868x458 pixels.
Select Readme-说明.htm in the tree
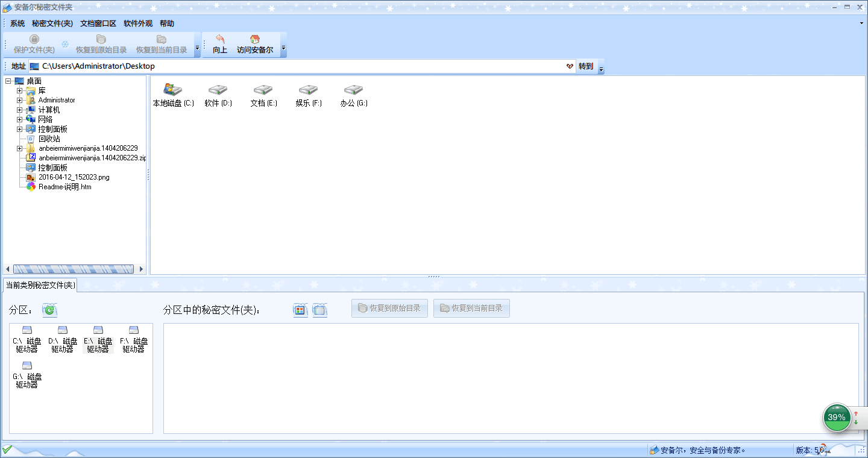[64, 187]
